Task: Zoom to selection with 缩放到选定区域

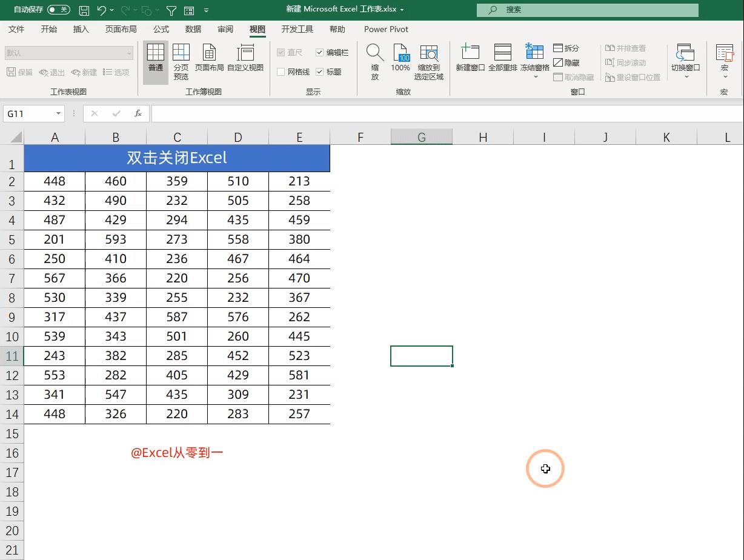Action: coord(428,61)
